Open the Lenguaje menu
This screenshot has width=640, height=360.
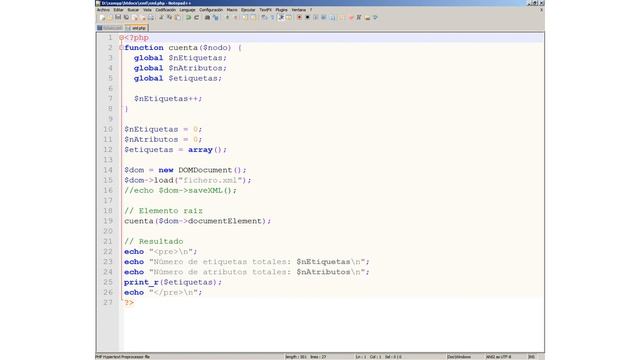point(187,10)
